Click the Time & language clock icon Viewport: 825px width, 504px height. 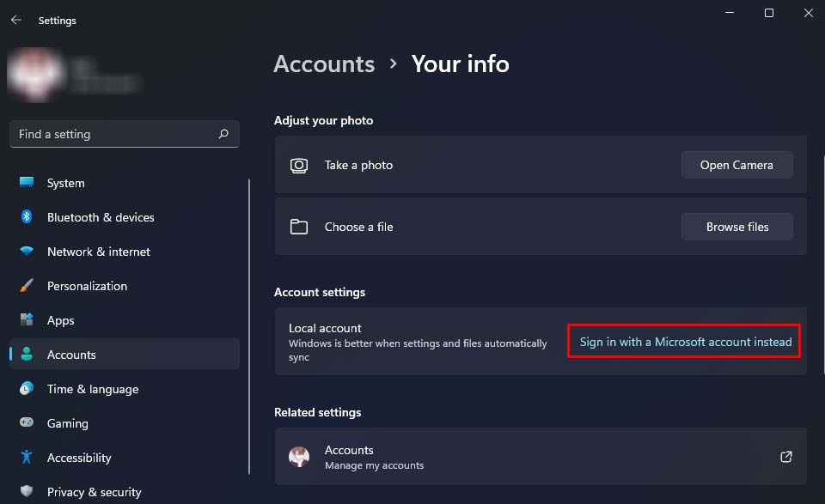click(x=27, y=388)
